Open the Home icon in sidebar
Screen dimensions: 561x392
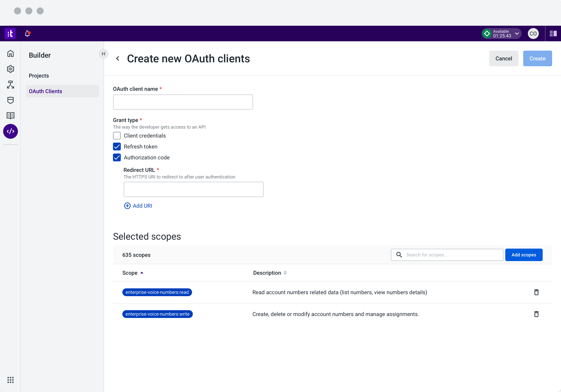click(x=11, y=54)
